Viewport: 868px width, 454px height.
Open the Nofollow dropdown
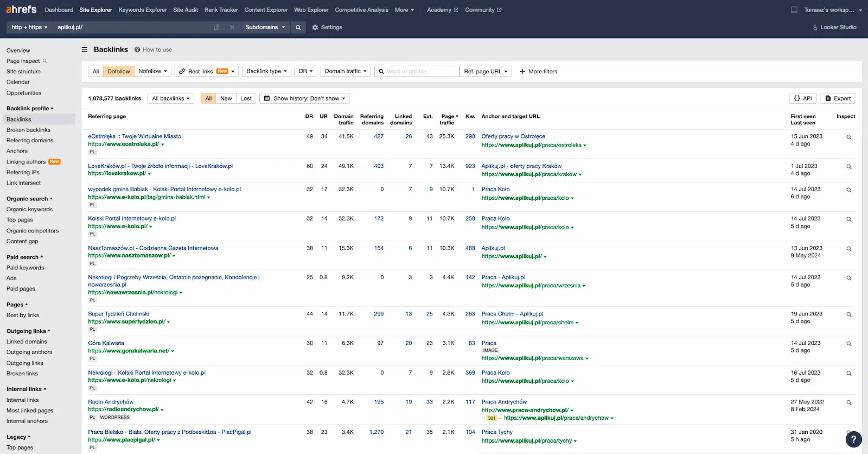point(153,71)
